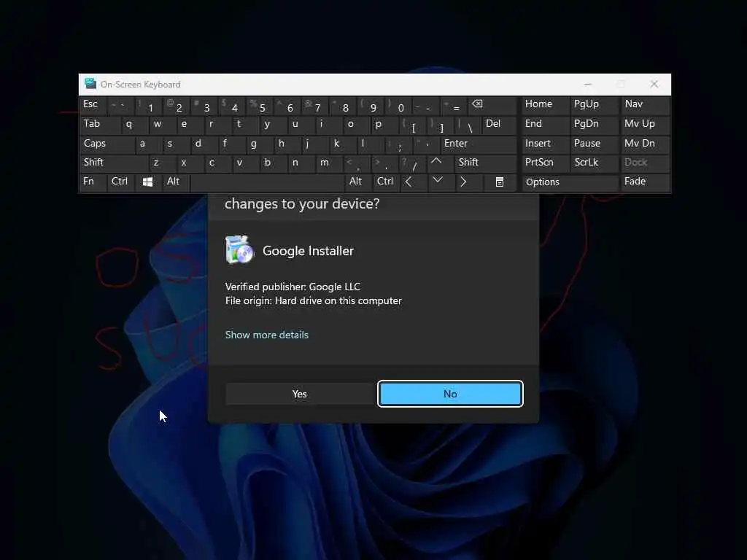
Task: Click the PgDn key
Action: pyautogui.click(x=595, y=124)
